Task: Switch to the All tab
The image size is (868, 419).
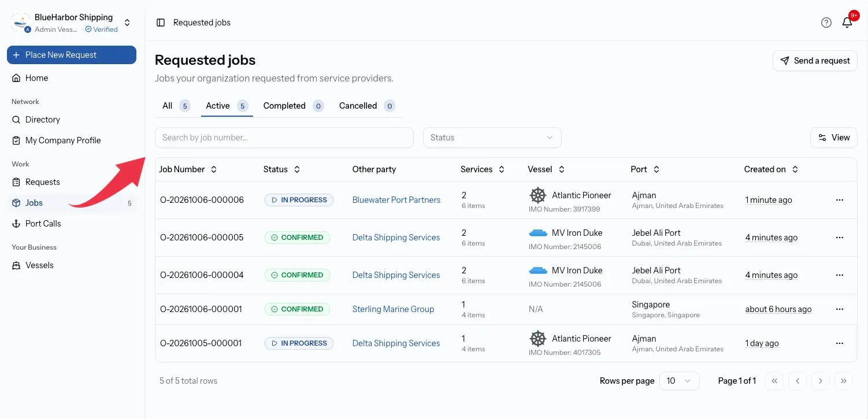Action: (176, 106)
